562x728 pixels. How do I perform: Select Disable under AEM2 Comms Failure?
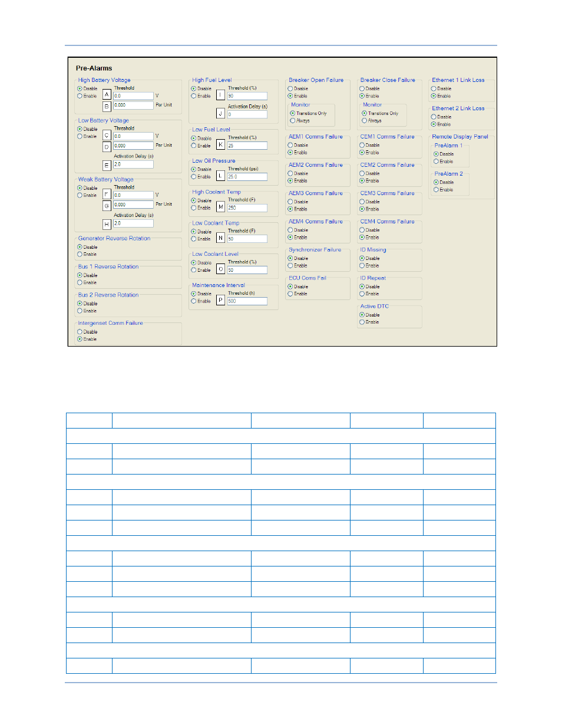point(290,173)
